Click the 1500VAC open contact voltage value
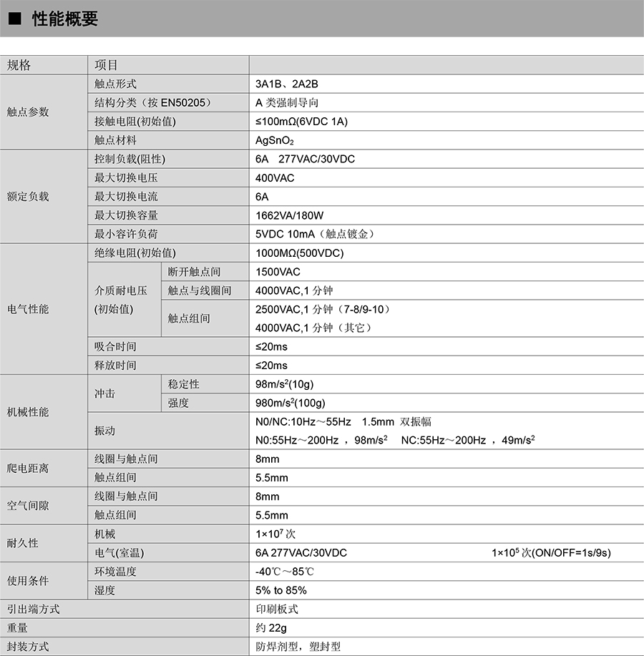 (278, 272)
